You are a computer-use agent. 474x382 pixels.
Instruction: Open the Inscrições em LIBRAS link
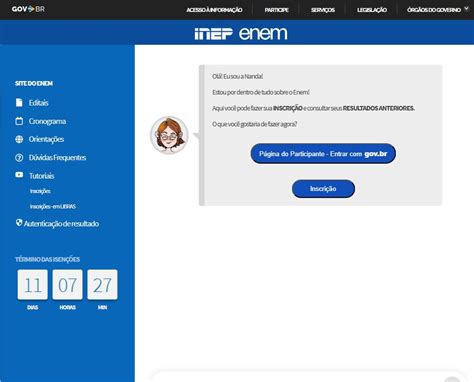click(x=53, y=206)
